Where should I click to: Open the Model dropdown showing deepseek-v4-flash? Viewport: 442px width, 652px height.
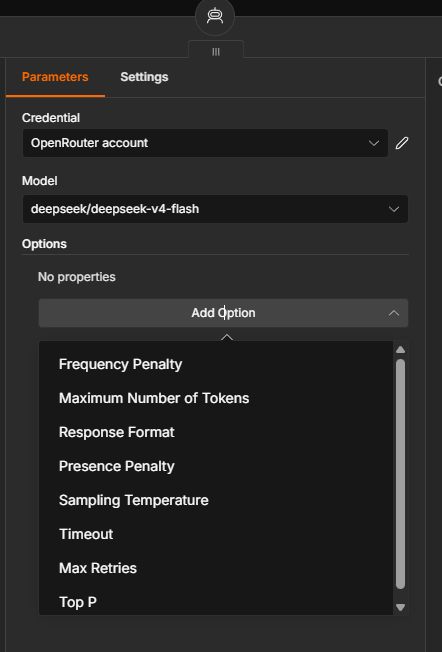215,209
